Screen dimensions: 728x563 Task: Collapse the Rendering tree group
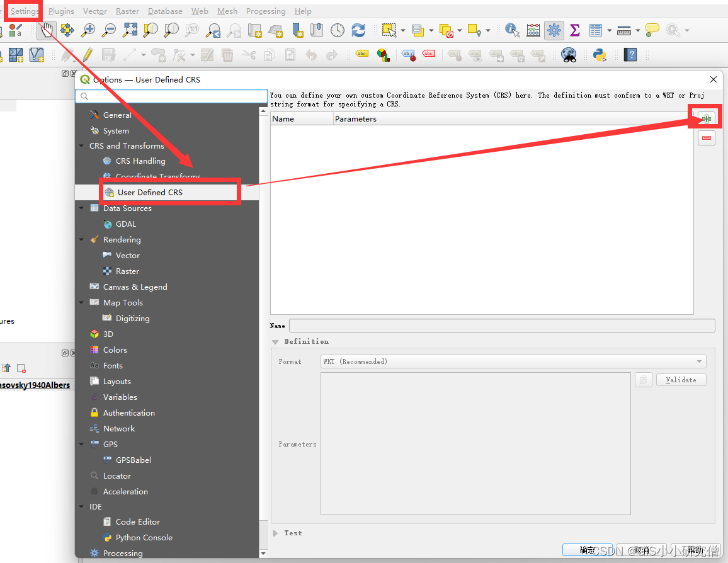pyautogui.click(x=82, y=239)
